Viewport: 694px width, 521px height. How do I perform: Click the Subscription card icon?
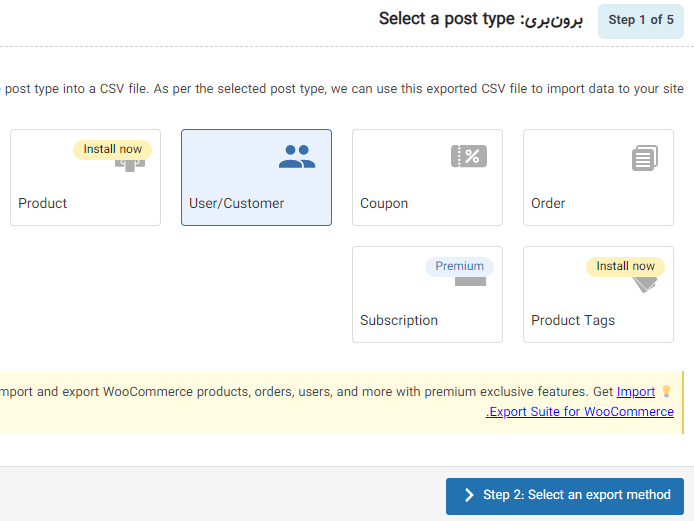click(x=470, y=282)
